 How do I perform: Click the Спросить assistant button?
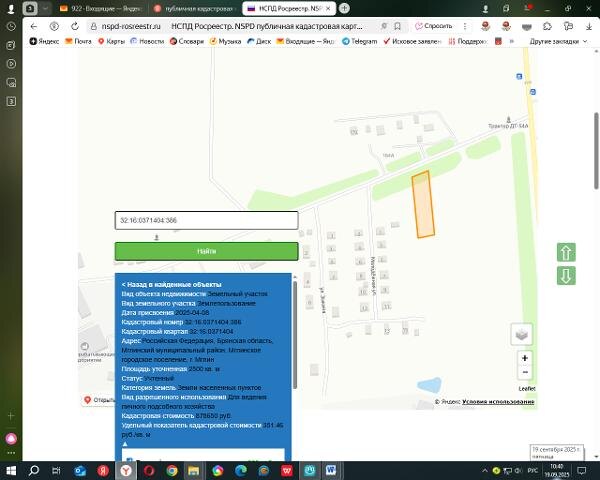434,26
